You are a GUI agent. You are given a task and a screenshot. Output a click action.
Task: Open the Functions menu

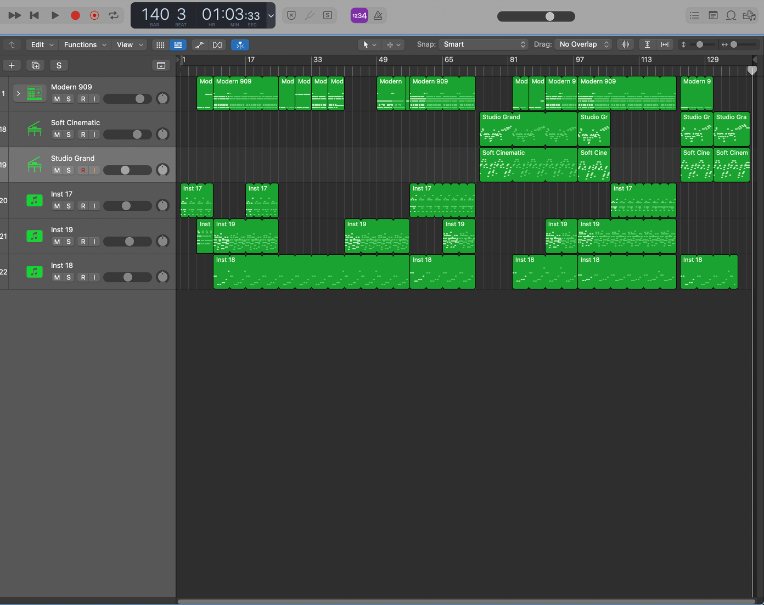click(85, 45)
